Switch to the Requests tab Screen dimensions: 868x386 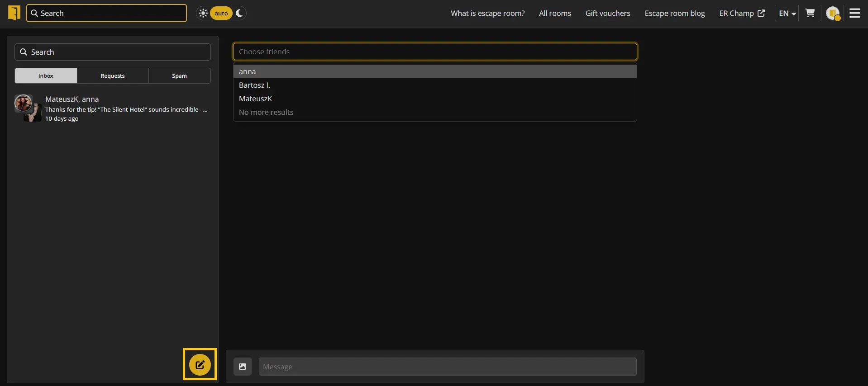tap(113, 76)
